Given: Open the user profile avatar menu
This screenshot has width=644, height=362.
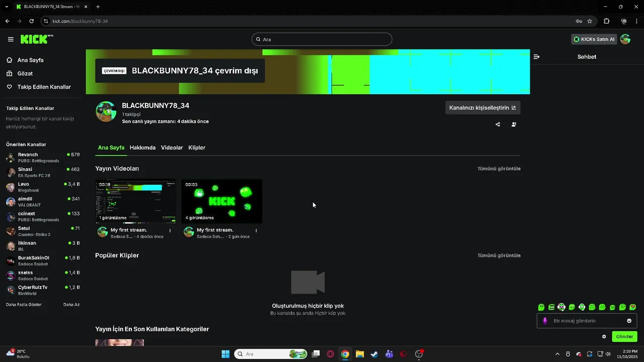Looking at the screenshot, I should 625,39.
